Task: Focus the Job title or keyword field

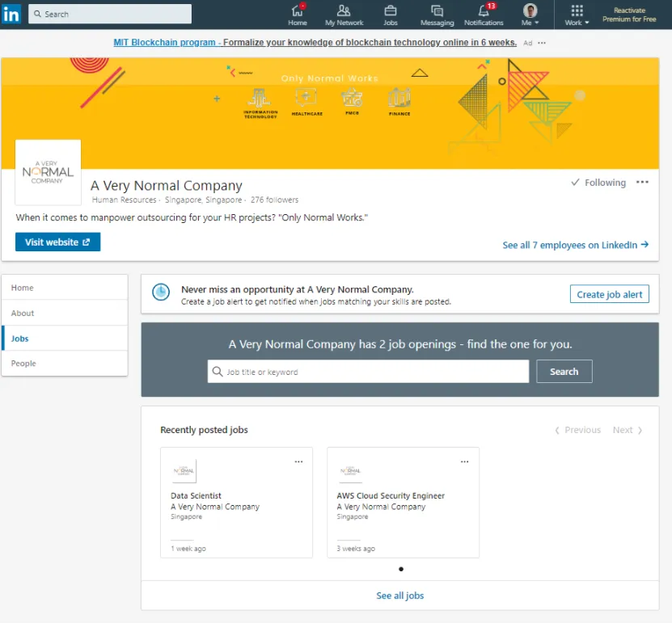Action: pos(368,372)
